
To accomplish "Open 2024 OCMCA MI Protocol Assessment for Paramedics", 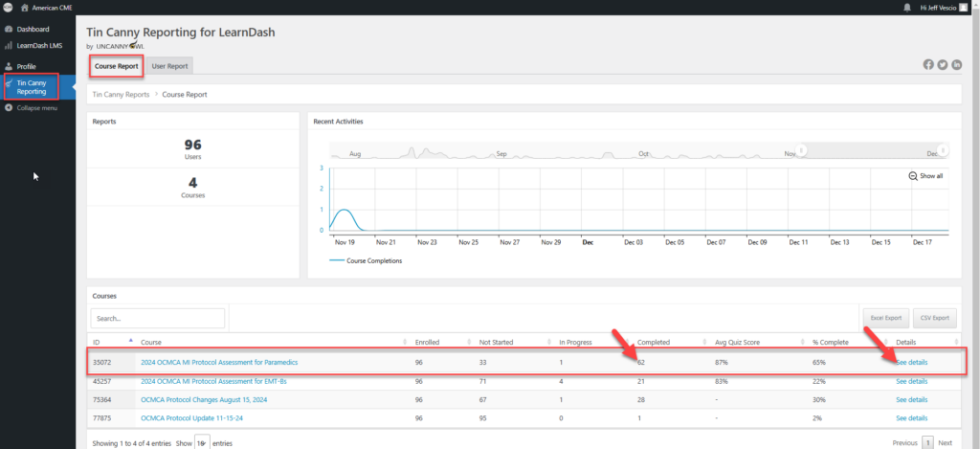I will pyautogui.click(x=219, y=362).
